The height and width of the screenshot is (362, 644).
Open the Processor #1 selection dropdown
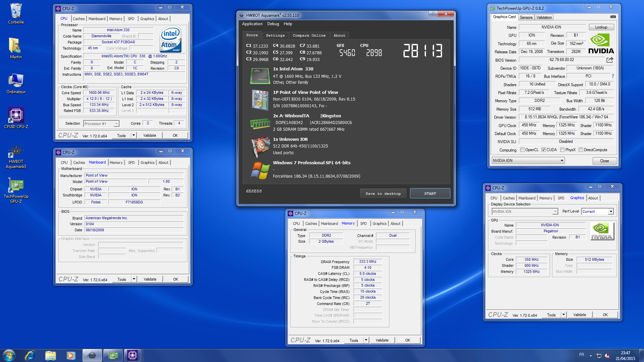[101, 124]
